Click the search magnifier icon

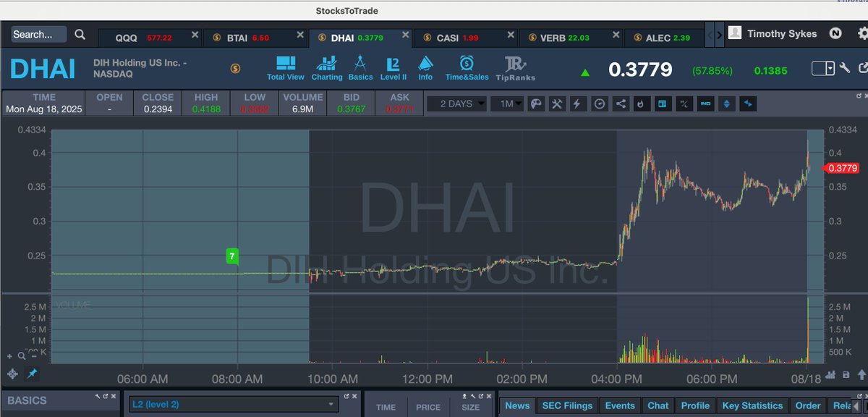point(80,34)
